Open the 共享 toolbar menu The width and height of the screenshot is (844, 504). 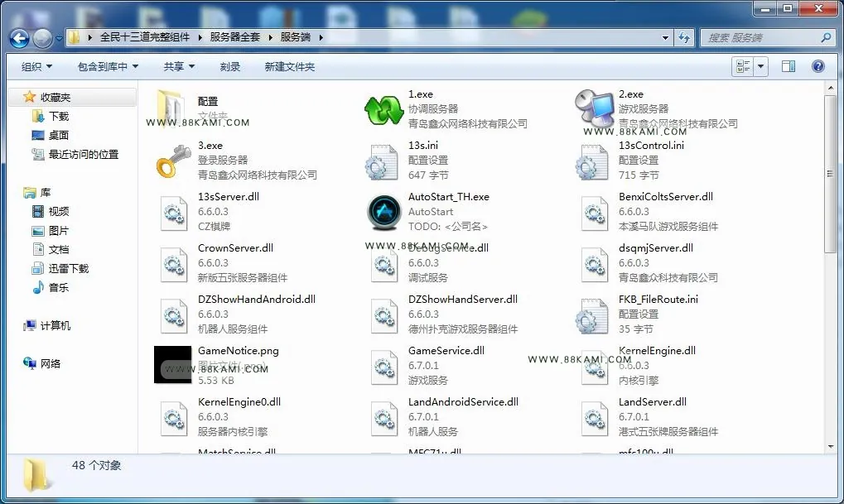pyautogui.click(x=179, y=67)
